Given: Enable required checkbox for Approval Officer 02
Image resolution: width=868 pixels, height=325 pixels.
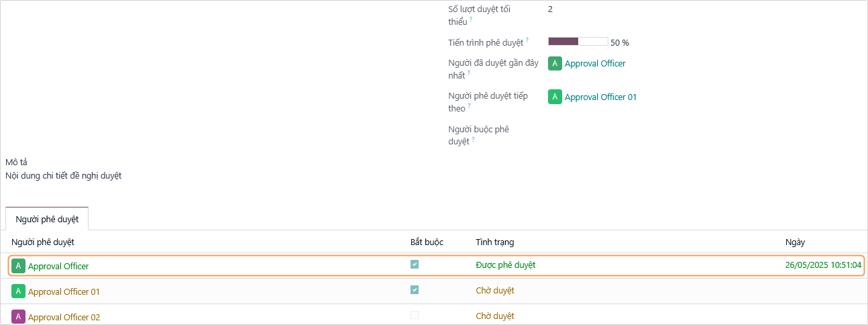Looking at the screenshot, I should 415,315.
